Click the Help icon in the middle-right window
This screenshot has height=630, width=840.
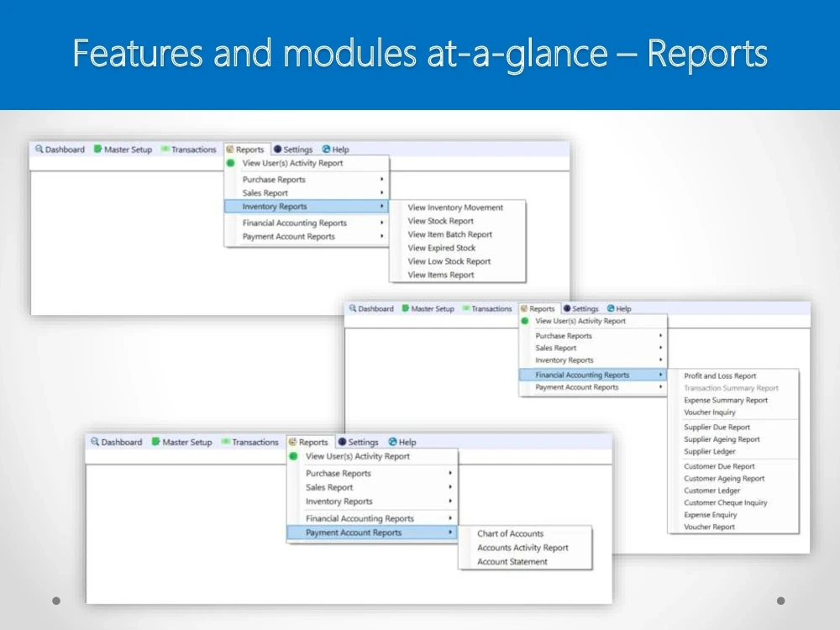click(x=611, y=308)
